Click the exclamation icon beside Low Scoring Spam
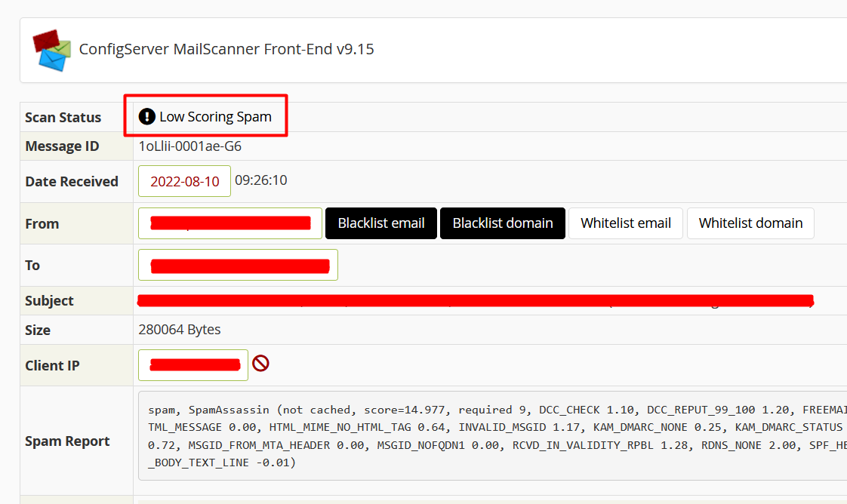847x504 pixels. pos(147,117)
